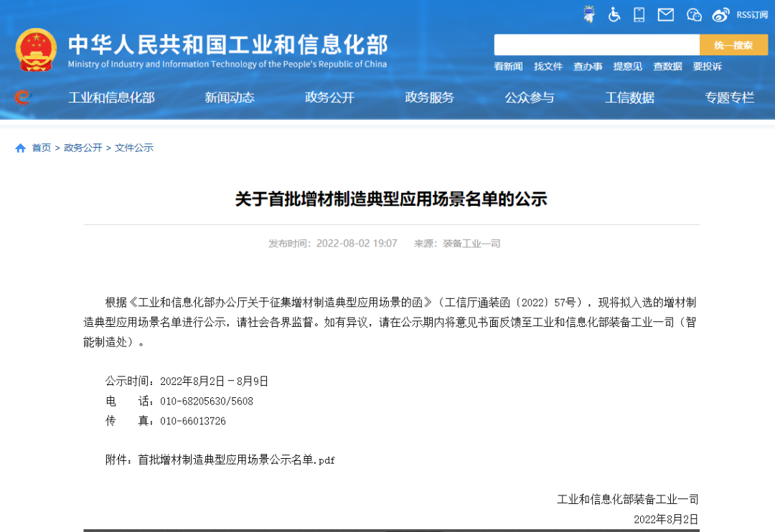Screen dimensions: 775x532
Task: Select the 新闻动态 menu item
Action: pos(230,98)
